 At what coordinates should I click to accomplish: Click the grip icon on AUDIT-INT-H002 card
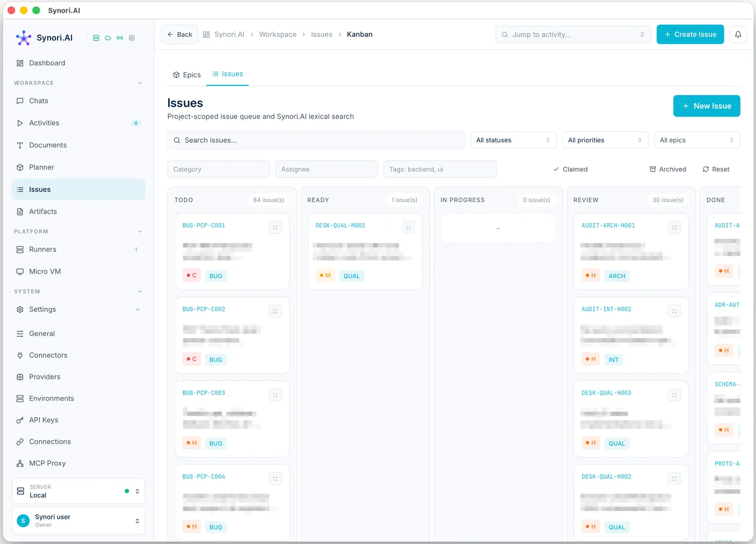click(675, 311)
